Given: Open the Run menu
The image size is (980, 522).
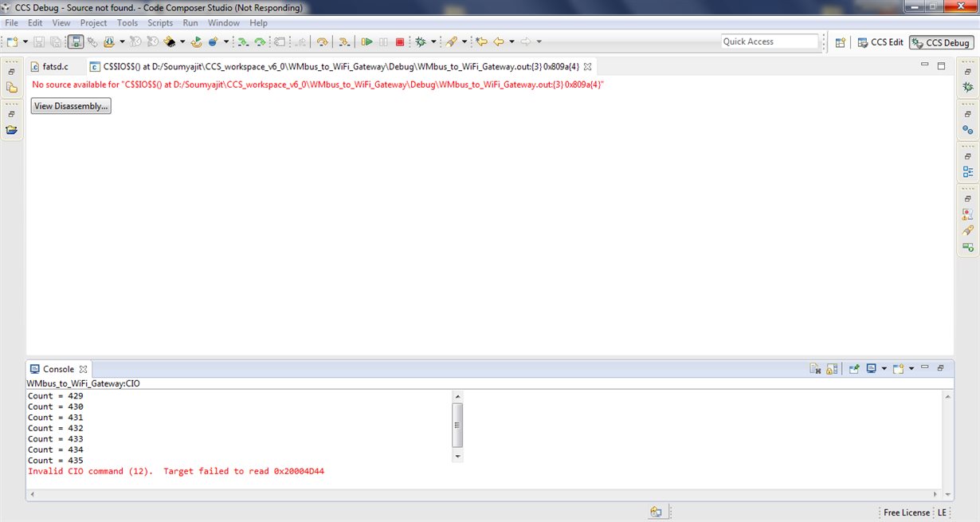Looking at the screenshot, I should [190, 22].
